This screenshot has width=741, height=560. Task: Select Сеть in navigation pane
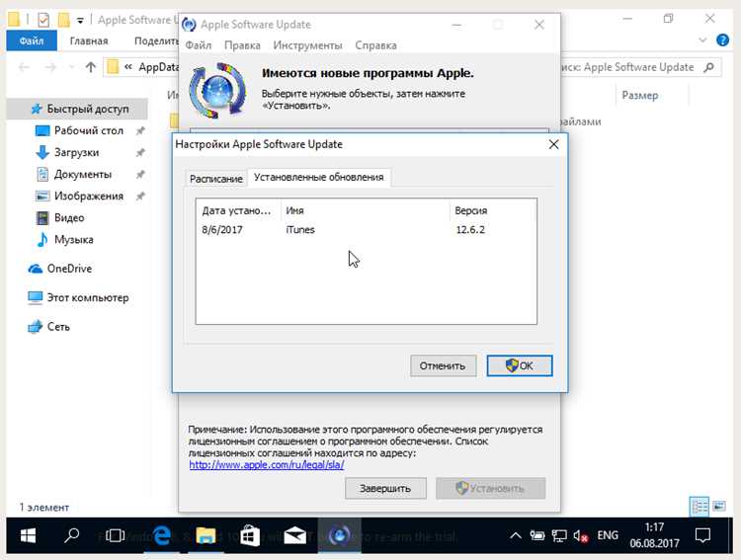pos(48,327)
